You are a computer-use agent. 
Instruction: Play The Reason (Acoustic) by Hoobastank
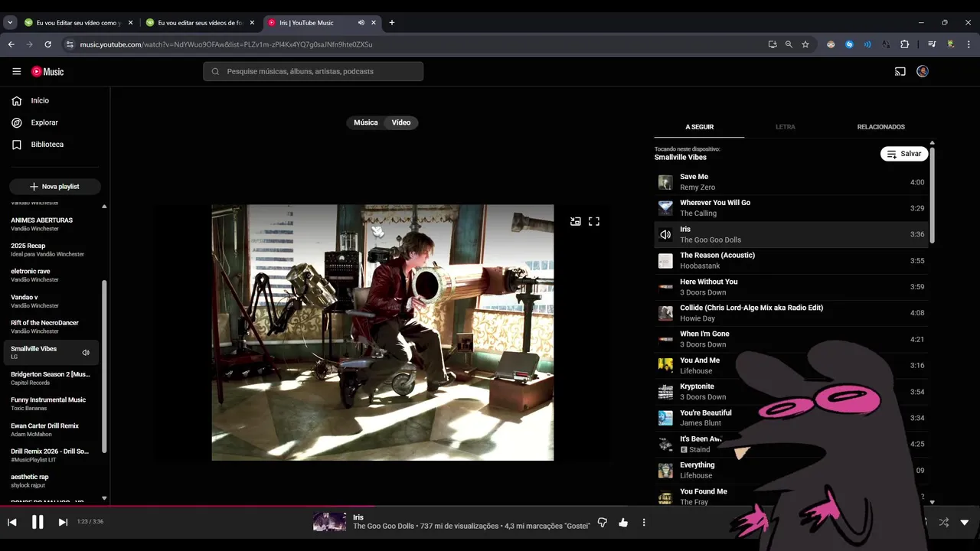pyautogui.click(x=791, y=261)
